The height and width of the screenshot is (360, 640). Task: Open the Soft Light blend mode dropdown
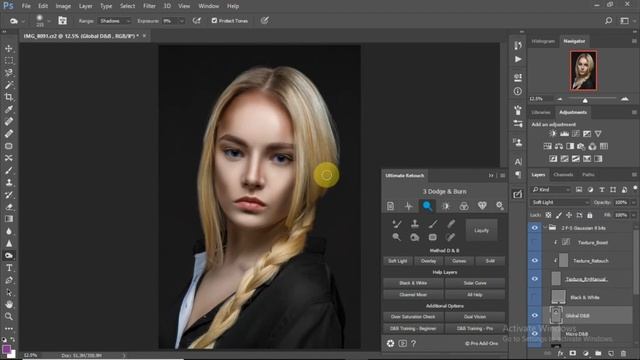[x=560, y=202]
